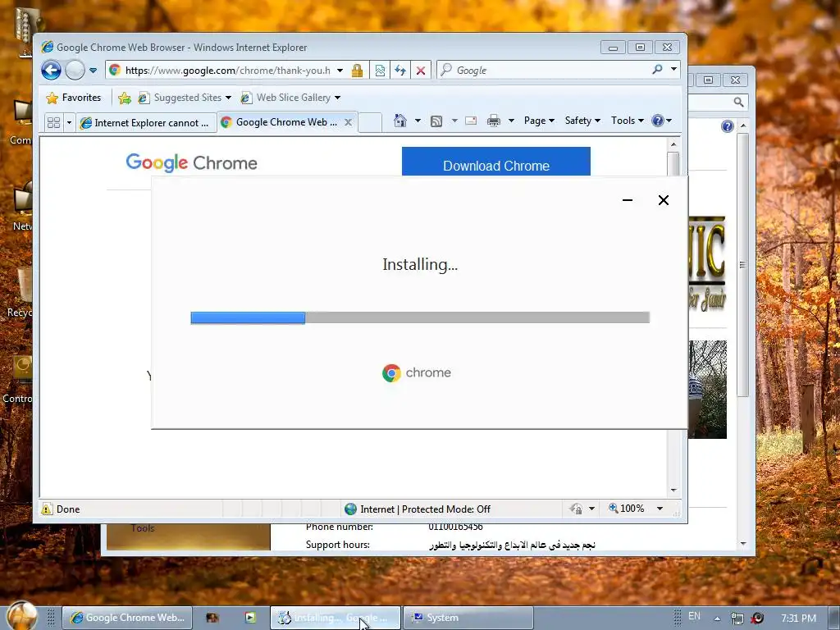Viewport: 840px width, 630px height.
Task: Open the search provider dropdown
Action: pos(674,69)
